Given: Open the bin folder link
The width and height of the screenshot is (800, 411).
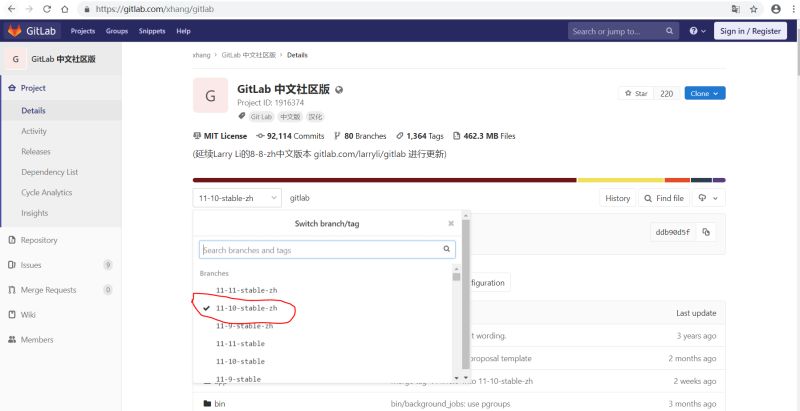Looking at the screenshot, I should coord(220,404).
